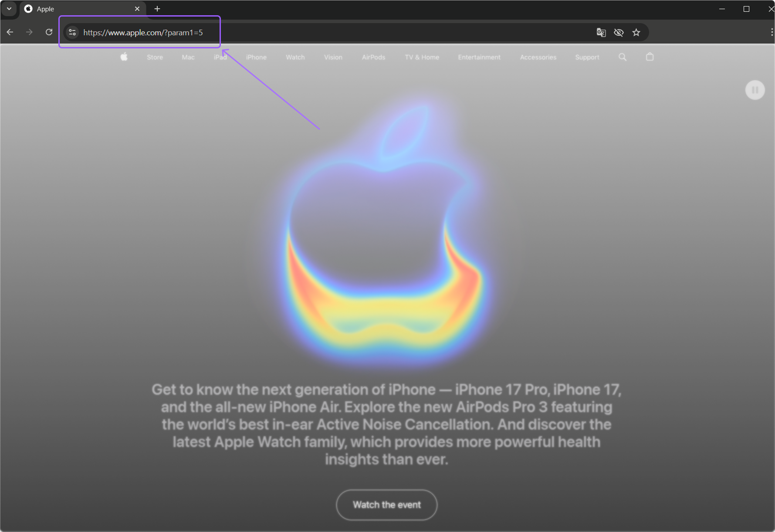
Task: Click the browser forward arrow
Action: 29,32
